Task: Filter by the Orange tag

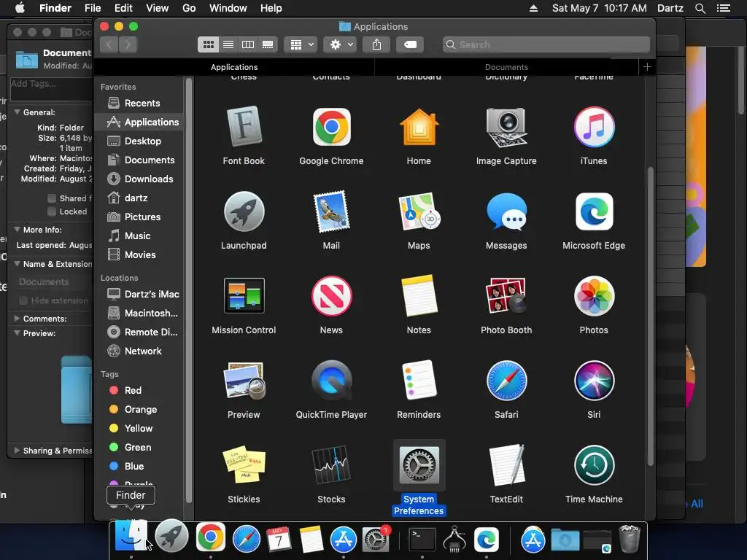Action: click(x=139, y=409)
